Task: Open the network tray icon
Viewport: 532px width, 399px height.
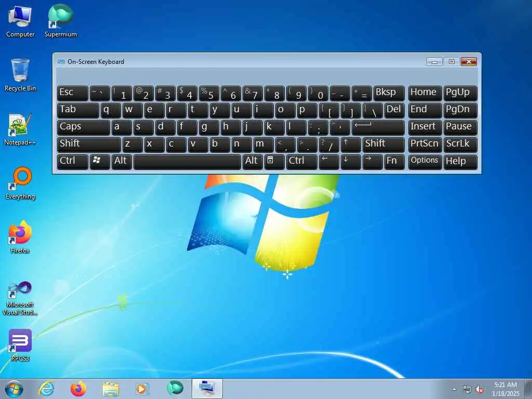Action: pos(467,390)
